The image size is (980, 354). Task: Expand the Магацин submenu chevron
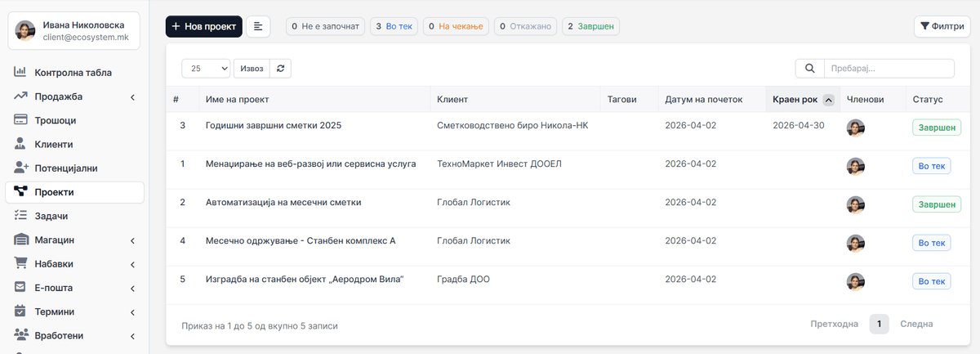(x=132, y=240)
